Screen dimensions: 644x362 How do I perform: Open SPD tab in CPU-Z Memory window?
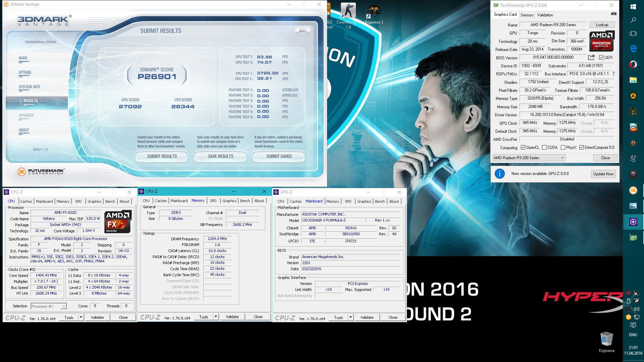(213, 201)
